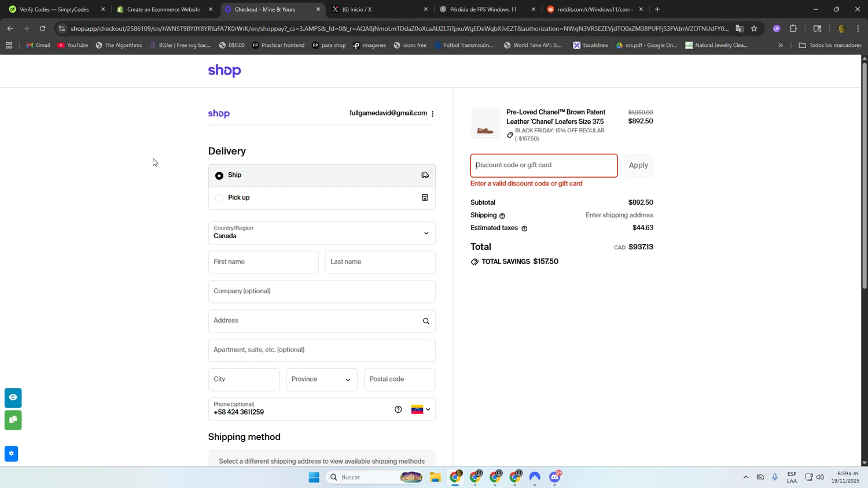Screen dimensions: 868x488
Task: Open the Country/Region dropdown
Action: 322,232
